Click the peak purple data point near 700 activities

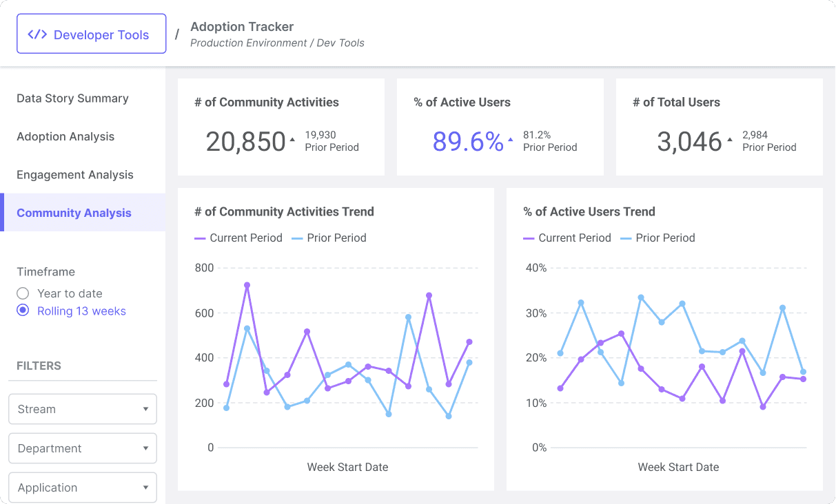coord(246,284)
